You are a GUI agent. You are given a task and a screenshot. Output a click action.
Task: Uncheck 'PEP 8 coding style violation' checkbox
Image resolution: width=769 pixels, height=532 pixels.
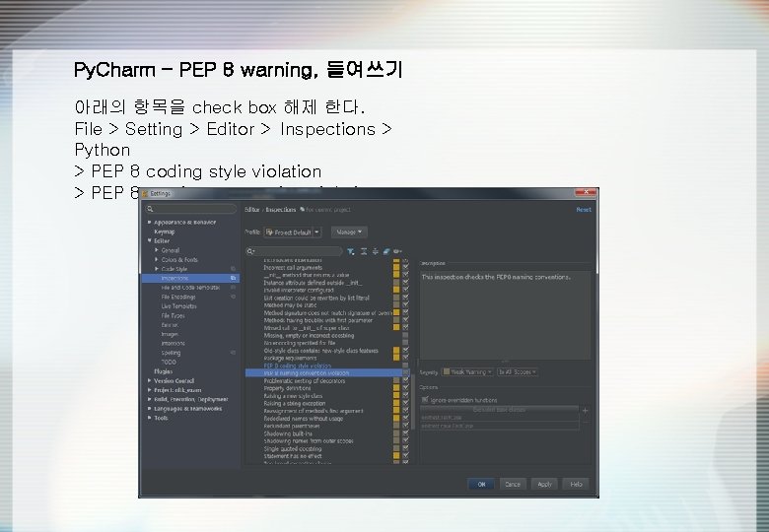click(405, 366)
